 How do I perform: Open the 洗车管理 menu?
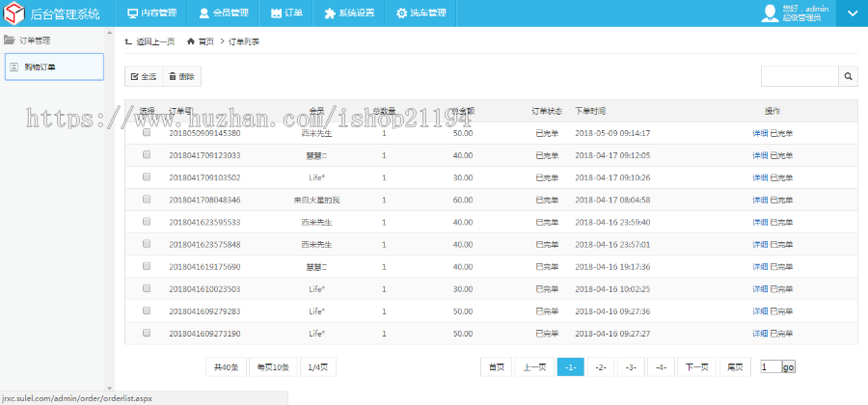click(x=420, y=13)
